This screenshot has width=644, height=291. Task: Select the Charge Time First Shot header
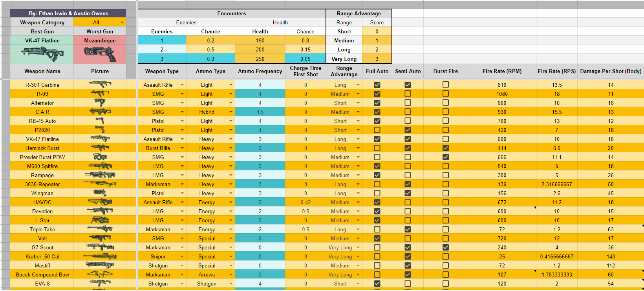coord(306,71)
